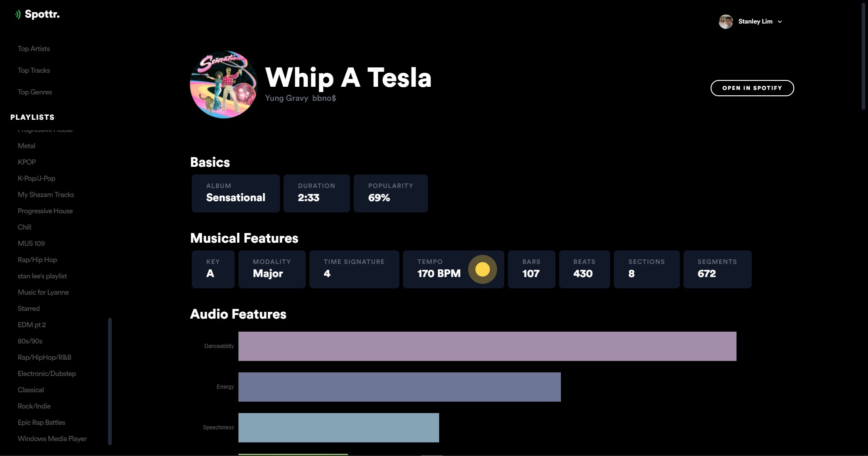Click the Popularity 69% card
The height and width of the screenshot is (456, 868).
391,193
